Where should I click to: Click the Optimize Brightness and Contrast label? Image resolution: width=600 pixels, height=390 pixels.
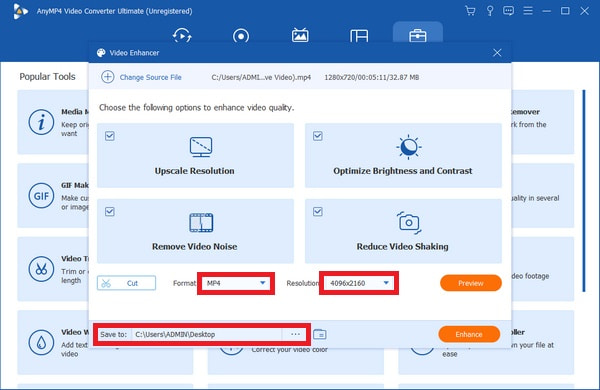coord(403,171)
